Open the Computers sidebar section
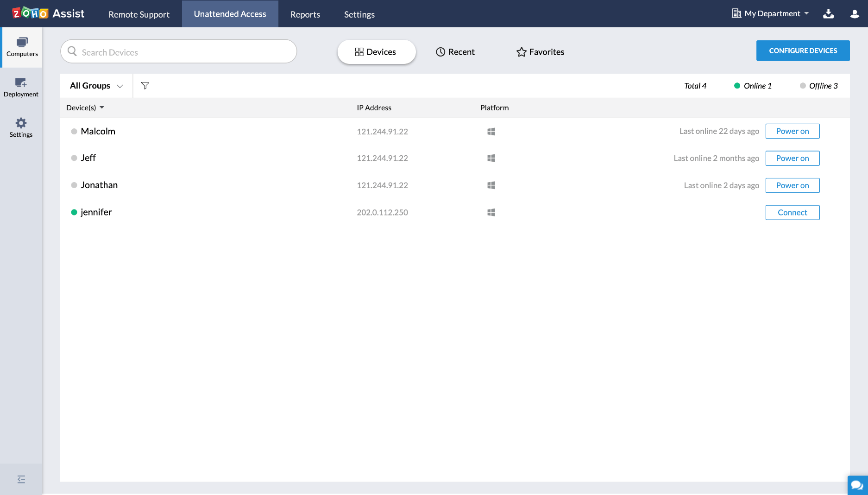 (22, 47)
